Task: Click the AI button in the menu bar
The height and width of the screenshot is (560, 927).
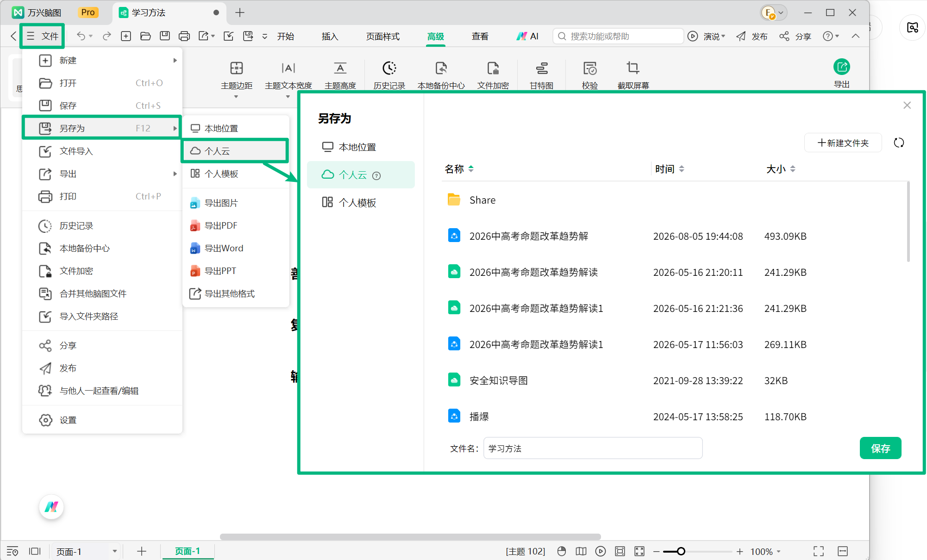Action: pyautogui.click(x=527, y=36)
